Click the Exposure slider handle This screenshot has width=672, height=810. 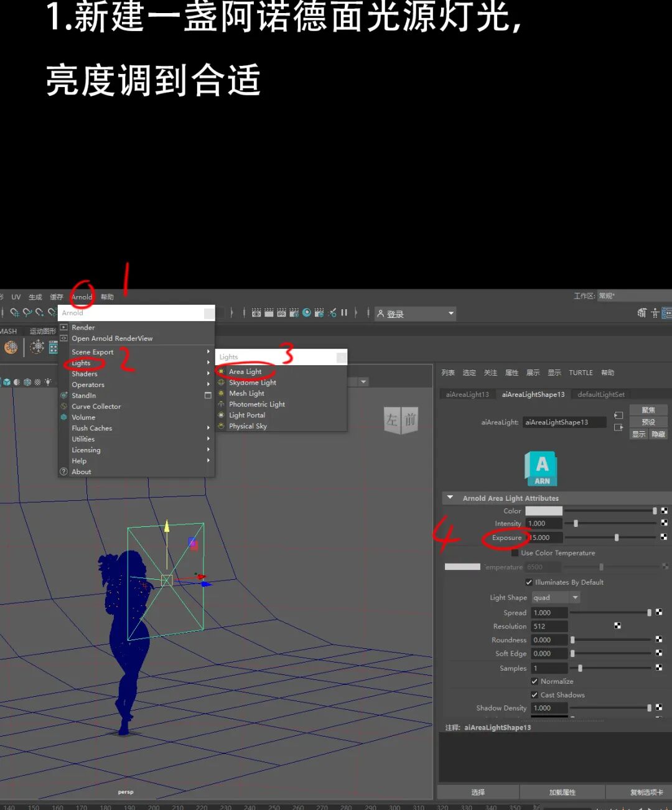pos(617,537)
